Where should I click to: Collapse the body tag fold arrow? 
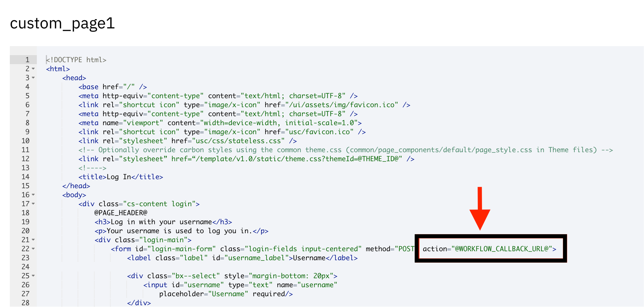[33, 195]
